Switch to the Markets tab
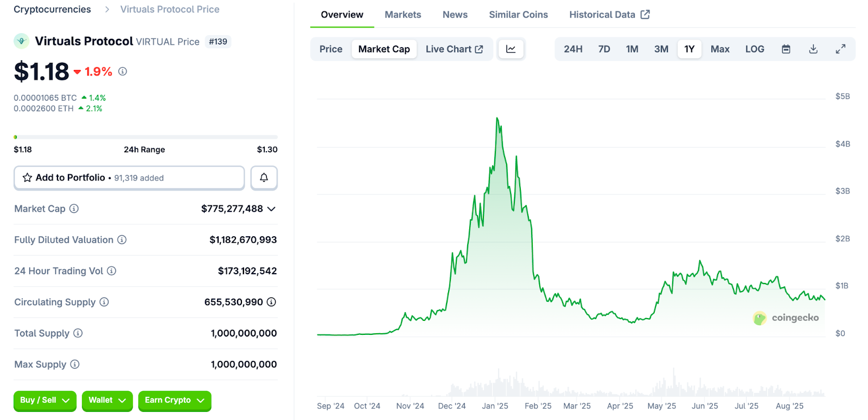This screenshot has height=420, width=868. (x=403, y=15)
